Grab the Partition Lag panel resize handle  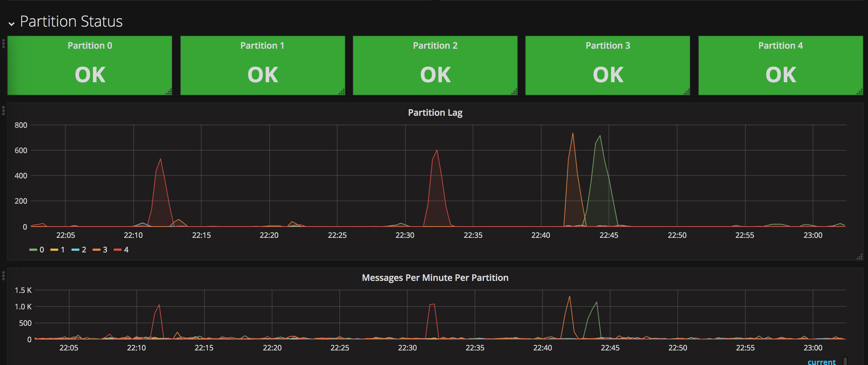click(860, 257)
